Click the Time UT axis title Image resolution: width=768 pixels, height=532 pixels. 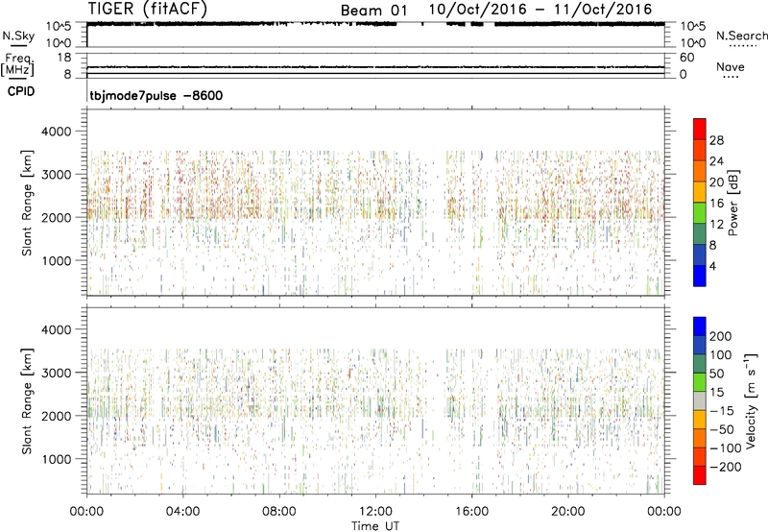[x=375, y=526]
